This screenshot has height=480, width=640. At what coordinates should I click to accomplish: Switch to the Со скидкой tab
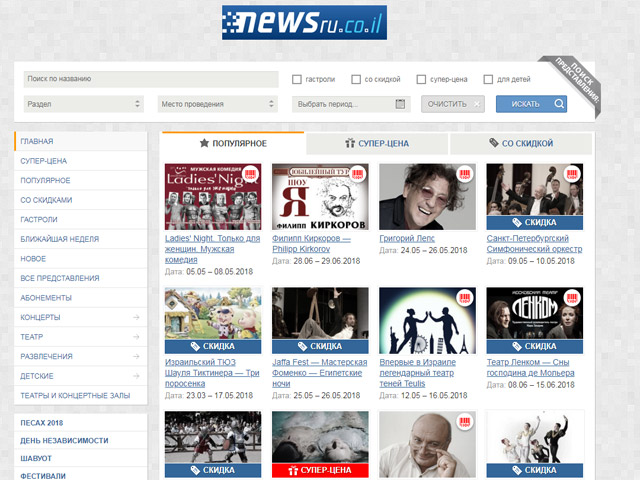521,143
